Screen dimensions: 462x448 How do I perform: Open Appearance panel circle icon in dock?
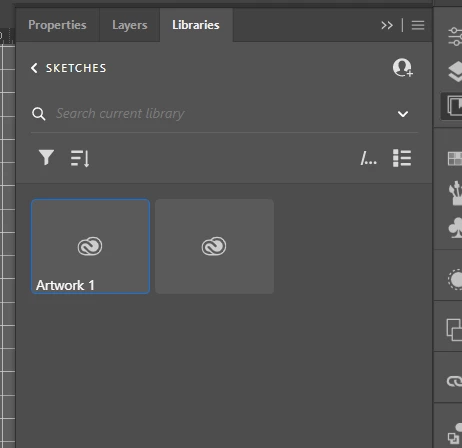455,280
